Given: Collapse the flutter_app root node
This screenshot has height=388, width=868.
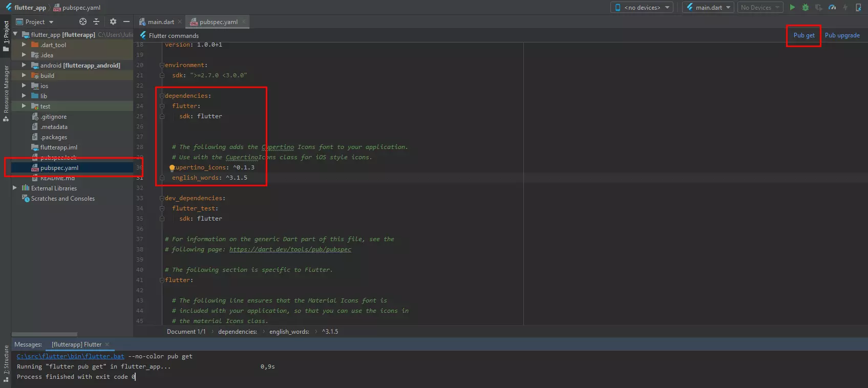Looking at the screenshot, I should click(15, 34).
